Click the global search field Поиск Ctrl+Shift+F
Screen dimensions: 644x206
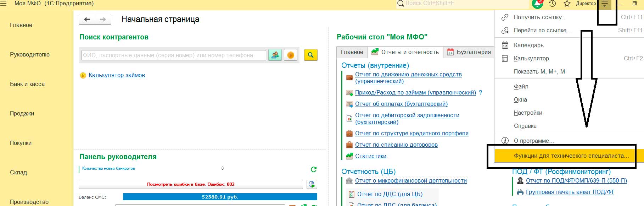[463, 4]
